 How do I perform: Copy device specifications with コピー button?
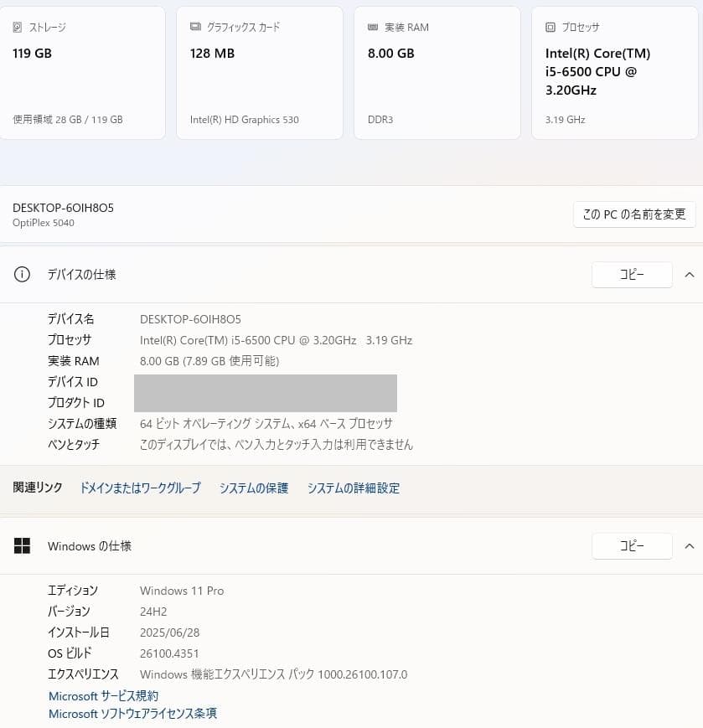pyautogui.click(x=632, y=274)
